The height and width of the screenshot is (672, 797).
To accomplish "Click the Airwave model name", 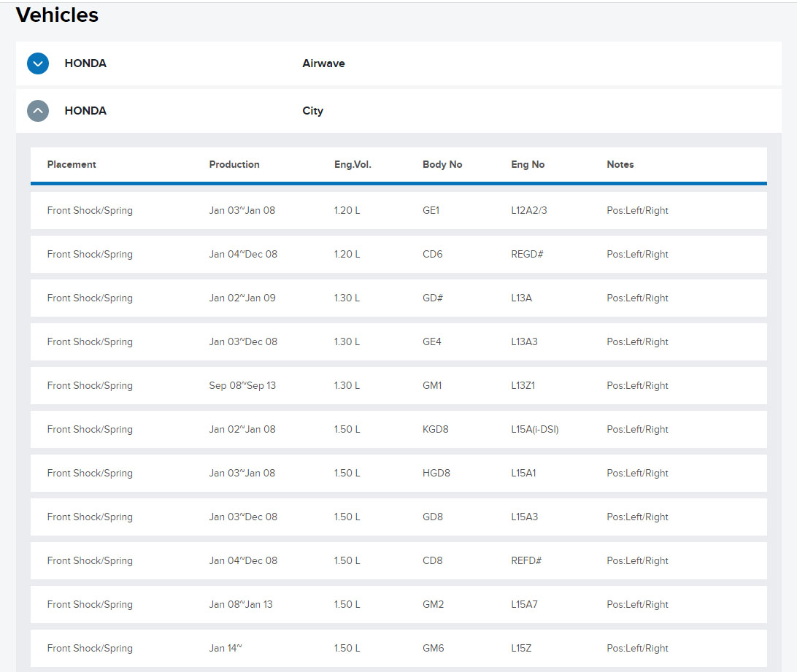I will point(323,63).
